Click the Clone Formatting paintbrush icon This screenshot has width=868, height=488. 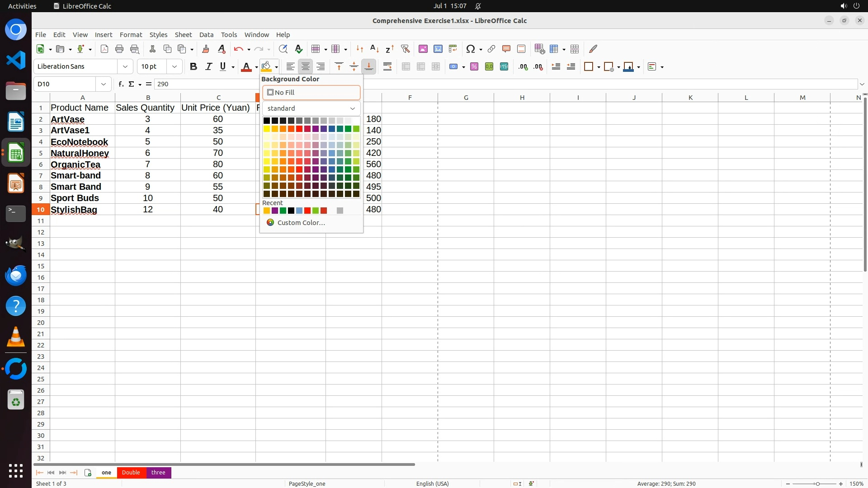tap(206, 49)
